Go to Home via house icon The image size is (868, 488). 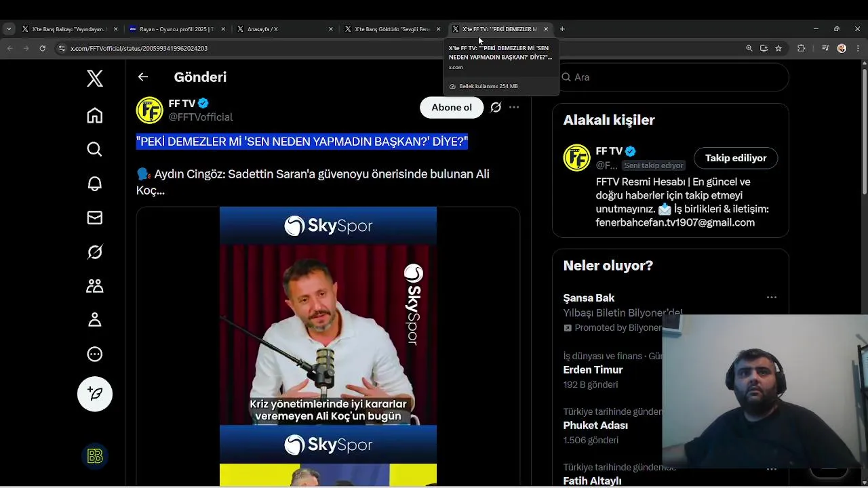[x=95, y=115]
